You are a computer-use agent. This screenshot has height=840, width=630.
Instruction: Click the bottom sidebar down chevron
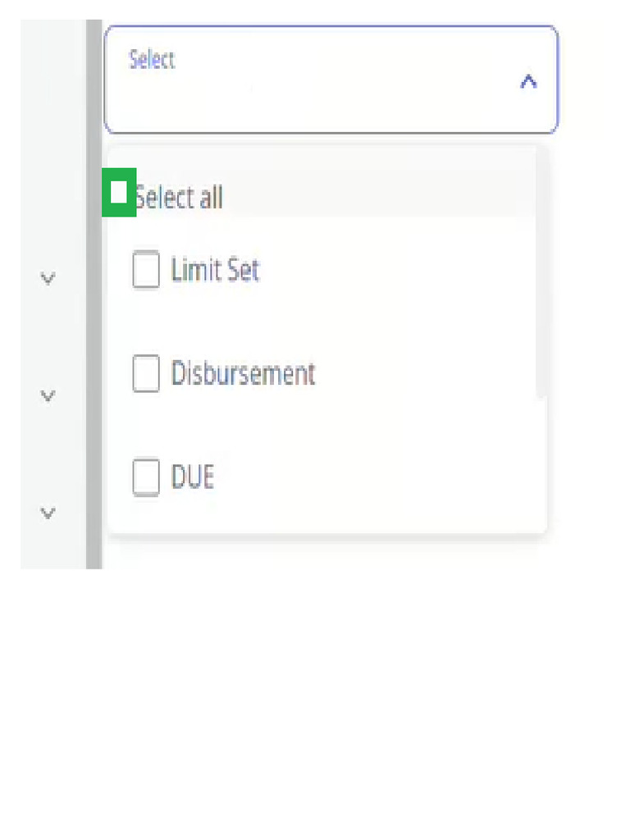pos(48,514)
